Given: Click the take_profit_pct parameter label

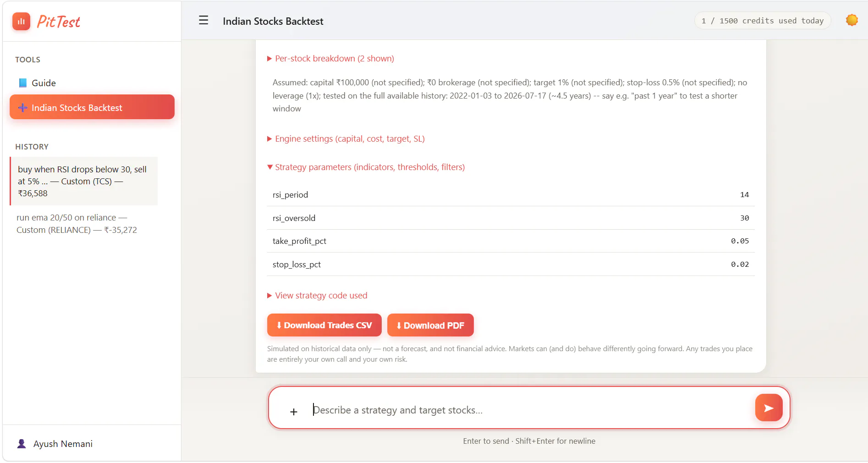Looking at the screenshot, I should 299,241.
